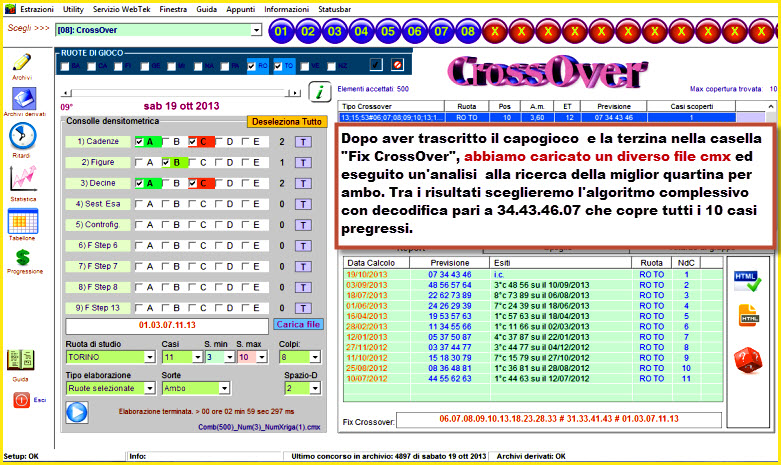
Task: Uncheck the TO wheel checkbox
Action: tap(278, 66)
